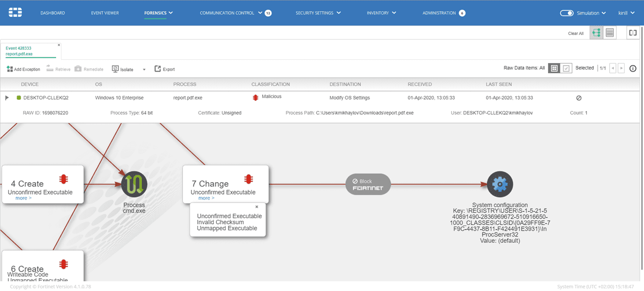Toggle the Selected raw items checkbox icon
The image size is (644, 291).
click(566, 68)
